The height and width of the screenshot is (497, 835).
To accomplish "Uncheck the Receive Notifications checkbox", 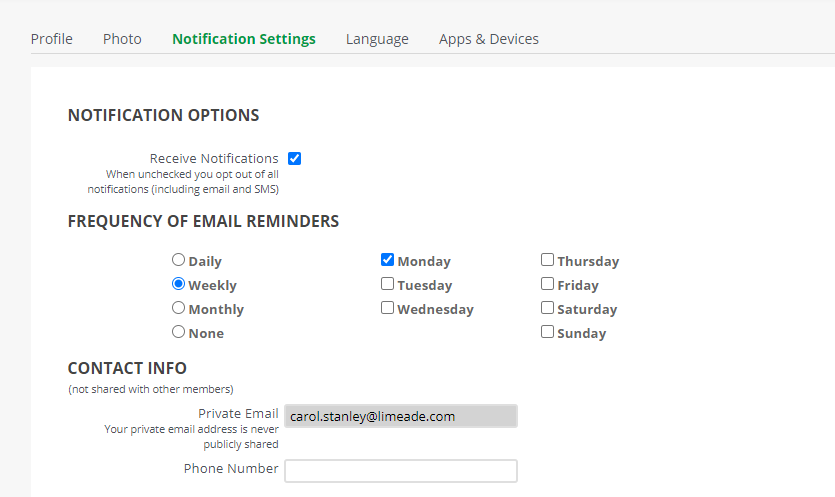I will click(x=294, y=158).
